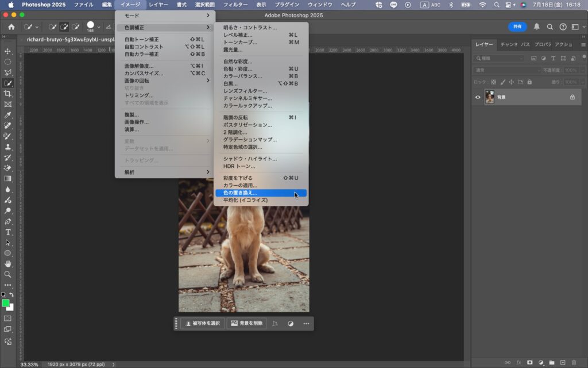Enable New Selection mode brush
Viewport: 588px width, 368px height.
[52, 26]
